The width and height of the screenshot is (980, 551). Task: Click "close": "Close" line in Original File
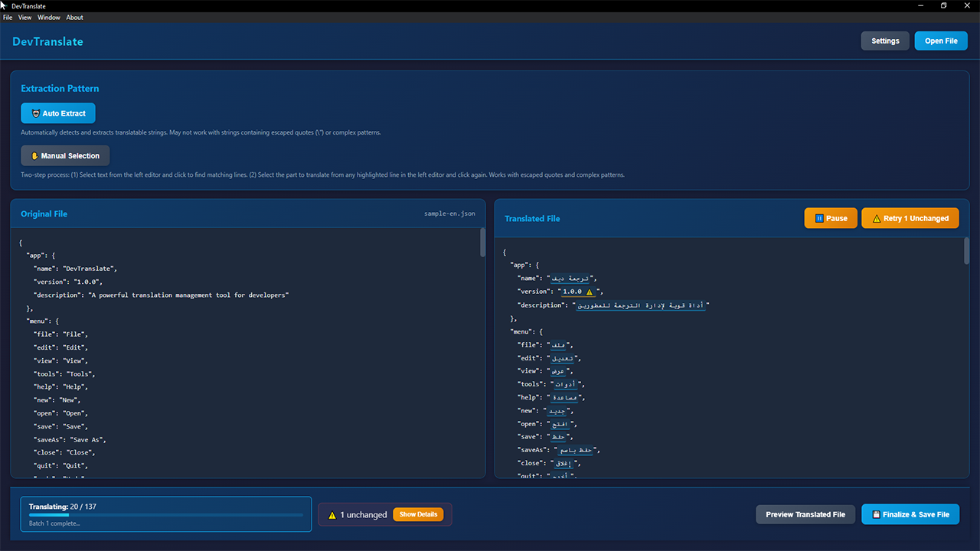pos(64,452)
